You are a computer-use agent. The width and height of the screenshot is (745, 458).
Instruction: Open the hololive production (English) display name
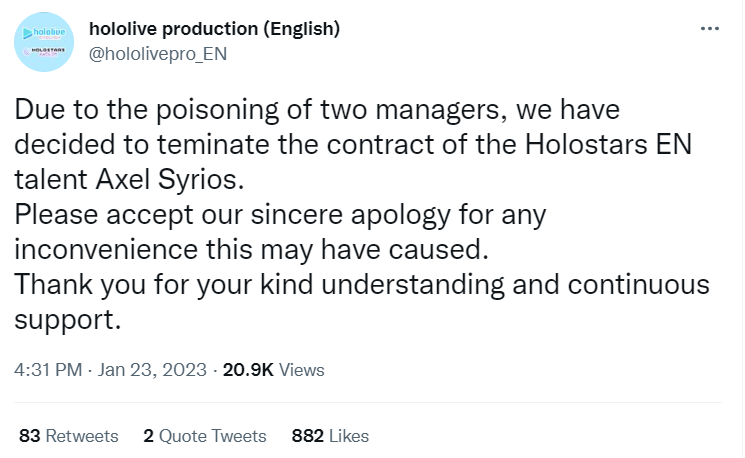pos(214,29)
